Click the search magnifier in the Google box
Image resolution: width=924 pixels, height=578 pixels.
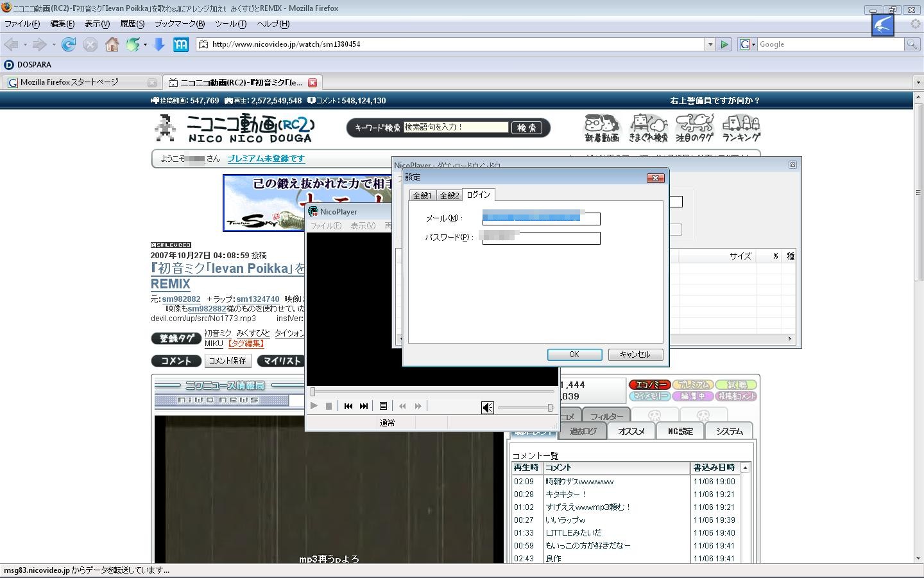click(911, 44)
